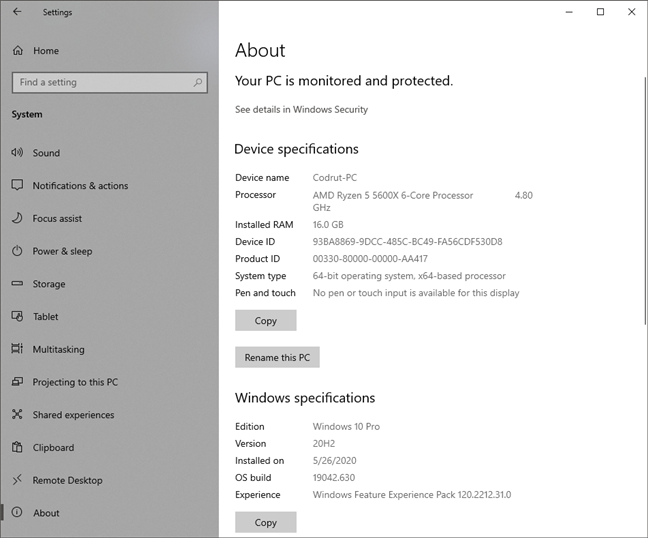Click the OS build value 19042.630
648x538 pixels.
(x=334, y=478)
